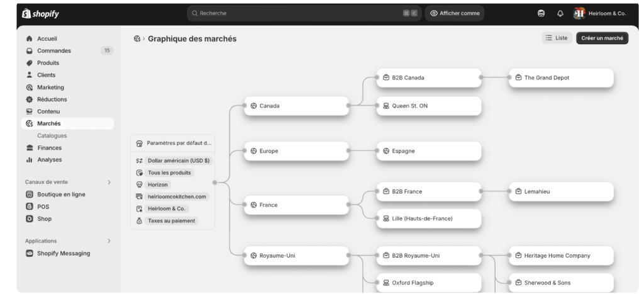
Task: Switch to Liste view
Action: [557, 38]
